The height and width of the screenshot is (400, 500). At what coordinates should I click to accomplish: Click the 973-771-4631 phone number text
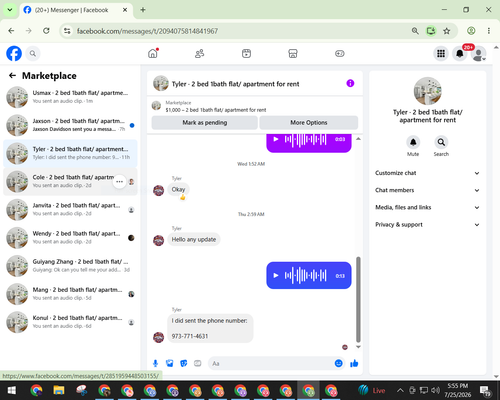tap(190, 336)
